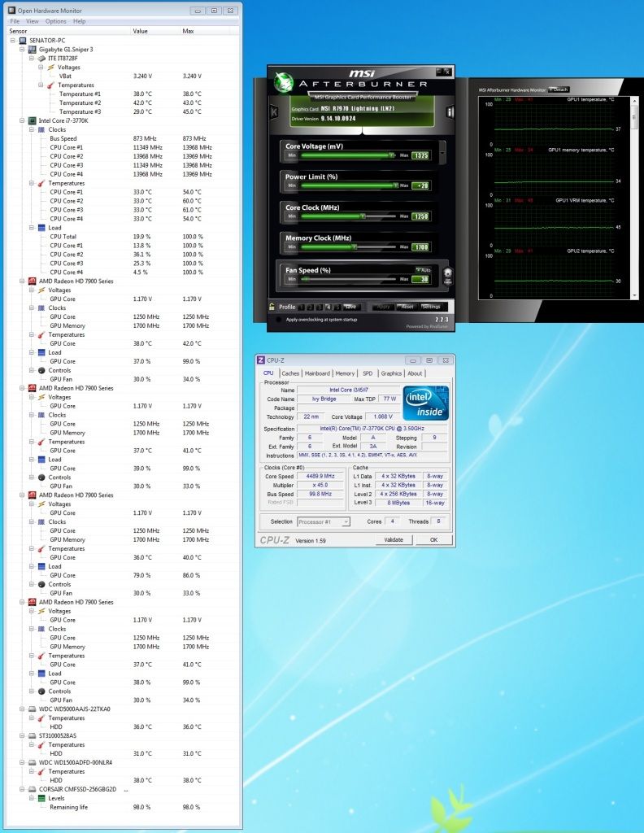Switch to the Caches tab in CPU-Z

(290, 373)
